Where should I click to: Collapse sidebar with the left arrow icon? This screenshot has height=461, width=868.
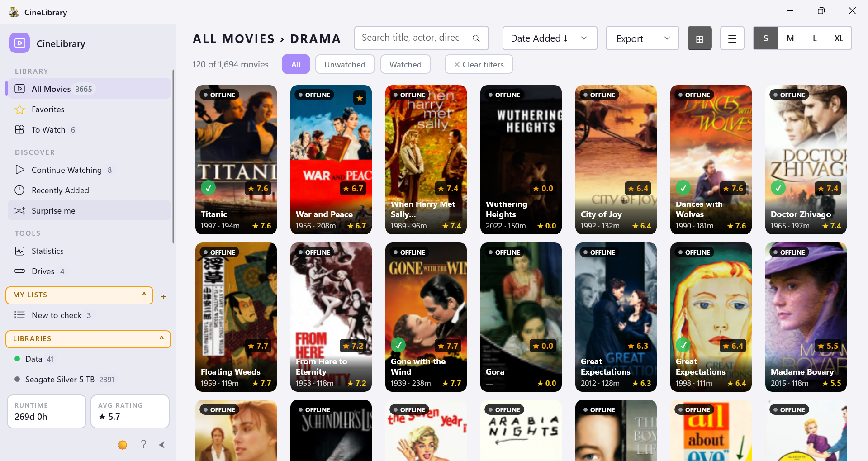[162, 445]
